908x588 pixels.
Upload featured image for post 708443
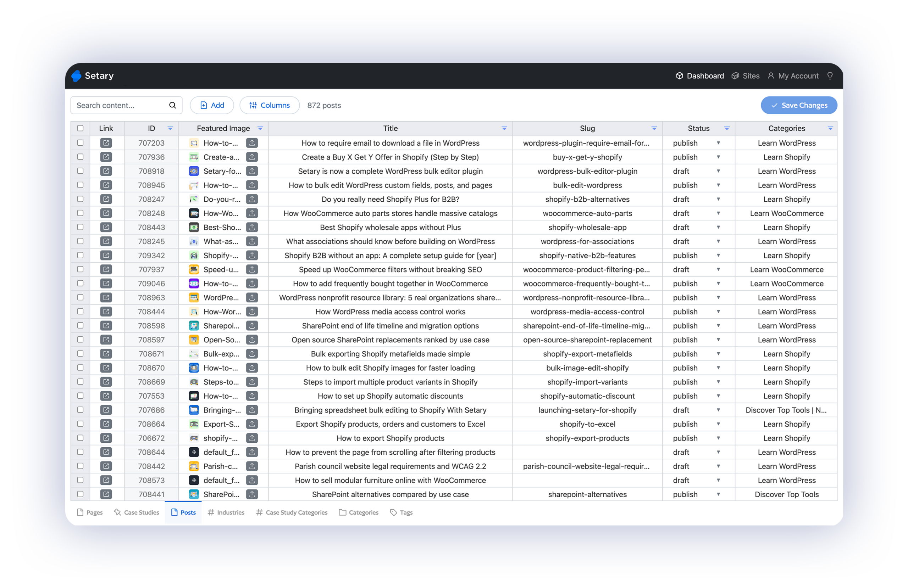(x=252, y=227)
